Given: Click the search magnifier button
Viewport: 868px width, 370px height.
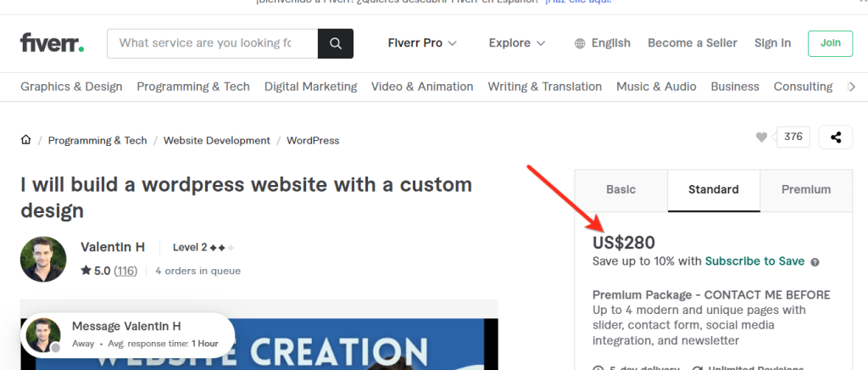Looking at the screenshot, I should tap(336, 43).
